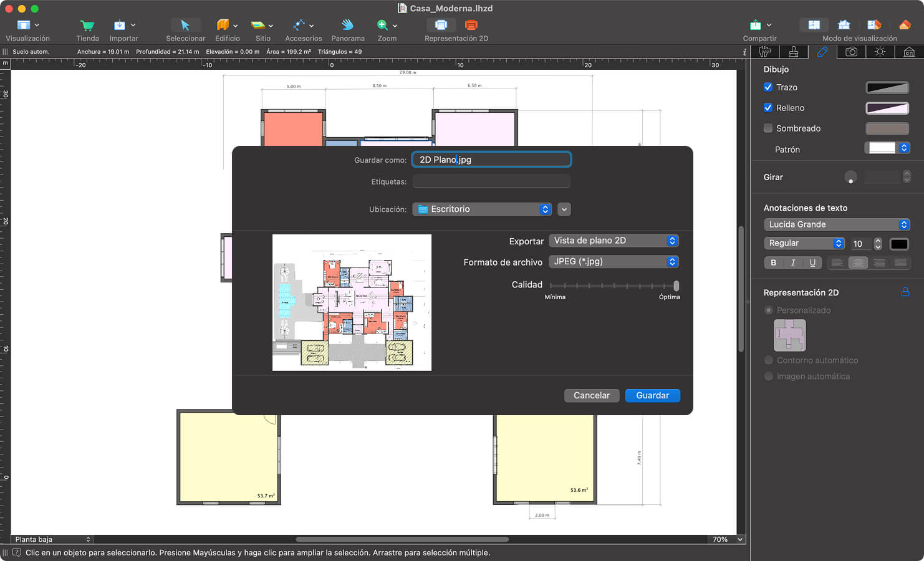This screenshot has width=924, height=561.
Task: Click the Compartir share icon
Action: (756, 25)
